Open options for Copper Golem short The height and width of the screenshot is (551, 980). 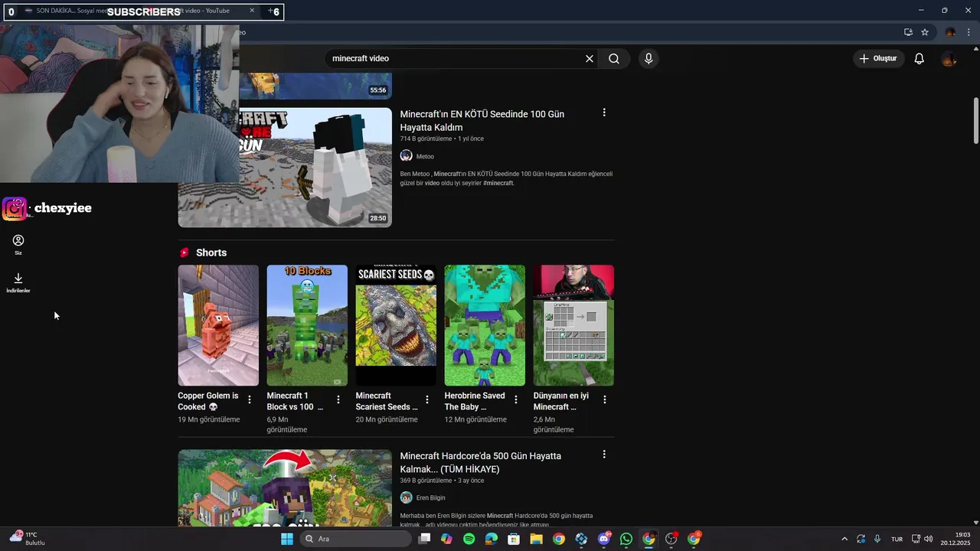pos(250,399)
